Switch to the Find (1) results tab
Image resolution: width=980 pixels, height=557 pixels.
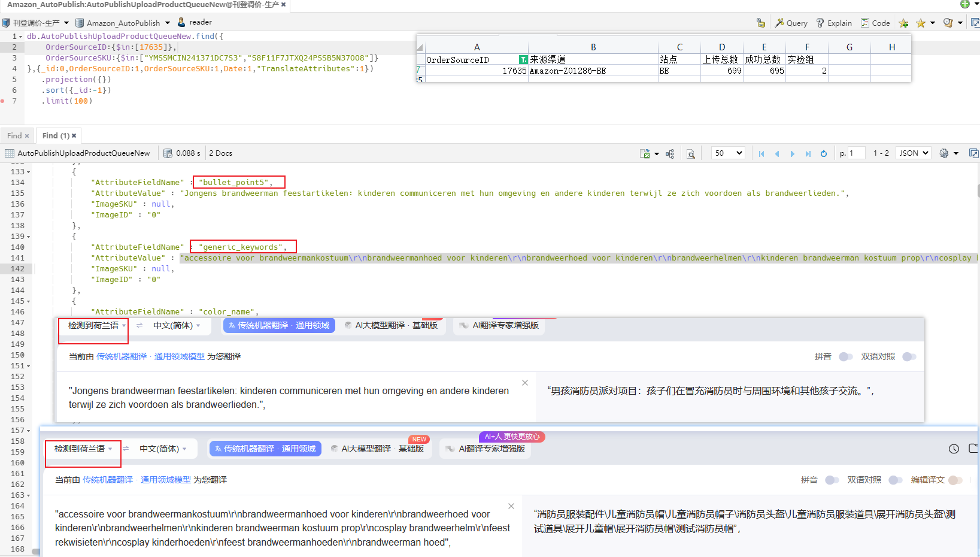(59, 135)
